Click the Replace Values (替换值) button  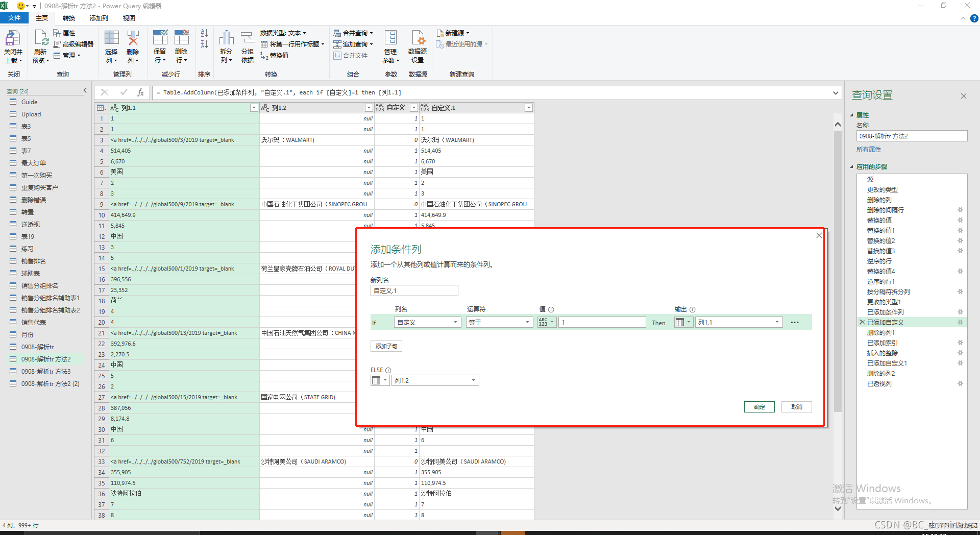(275, 56)
